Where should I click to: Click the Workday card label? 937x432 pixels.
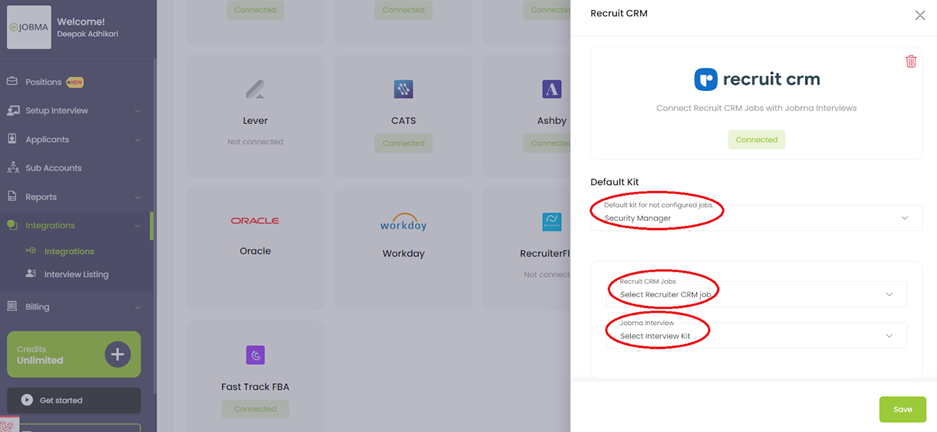(403, 253)
